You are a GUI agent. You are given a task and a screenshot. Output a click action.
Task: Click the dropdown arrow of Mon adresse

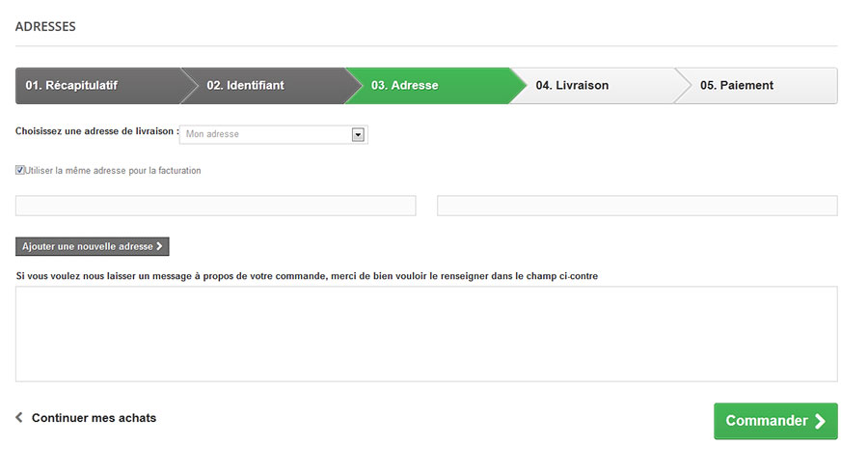pyautogui.click(x=358, y=134)
